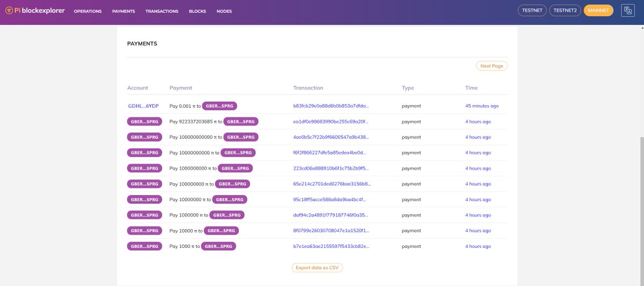This screenshot has width=644, height=286.
Task: Go to the Payments navigation item
Action: click(x=123, y=11)
